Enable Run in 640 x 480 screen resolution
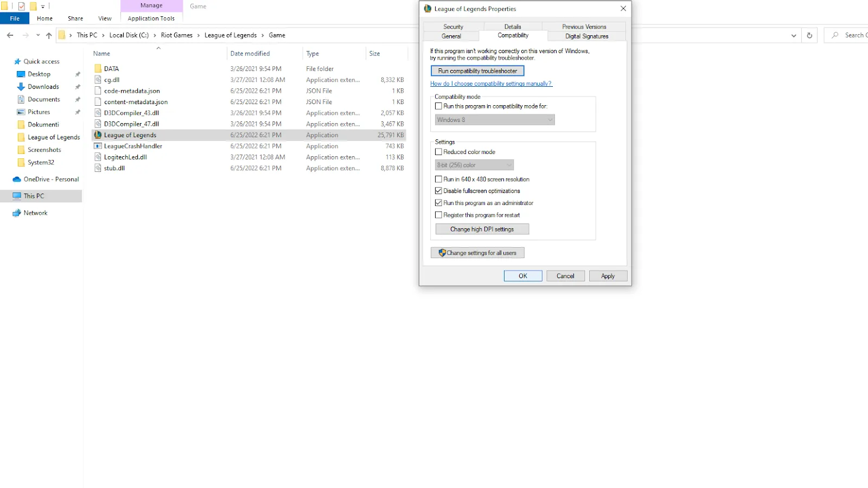 (x=438, y=179)
